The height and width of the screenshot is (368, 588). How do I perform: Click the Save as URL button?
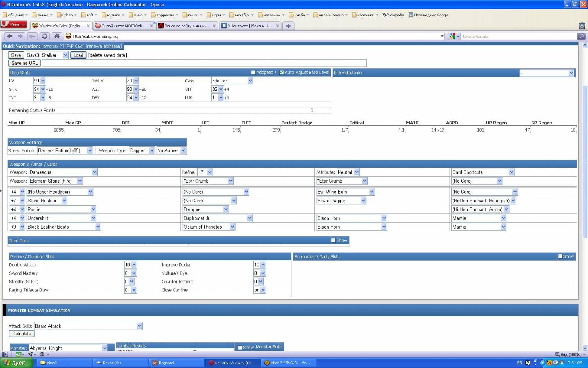24,63
